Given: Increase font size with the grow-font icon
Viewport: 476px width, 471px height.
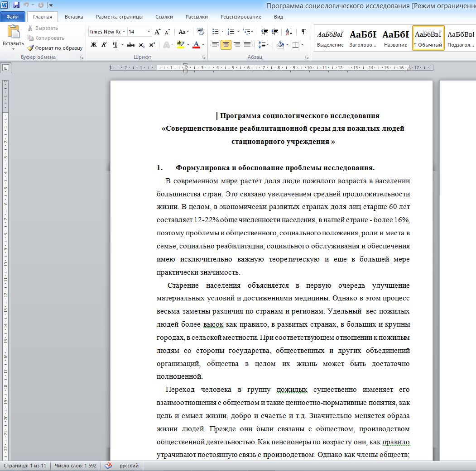Looking at the screenshot, I should click(x=157, y=32).
